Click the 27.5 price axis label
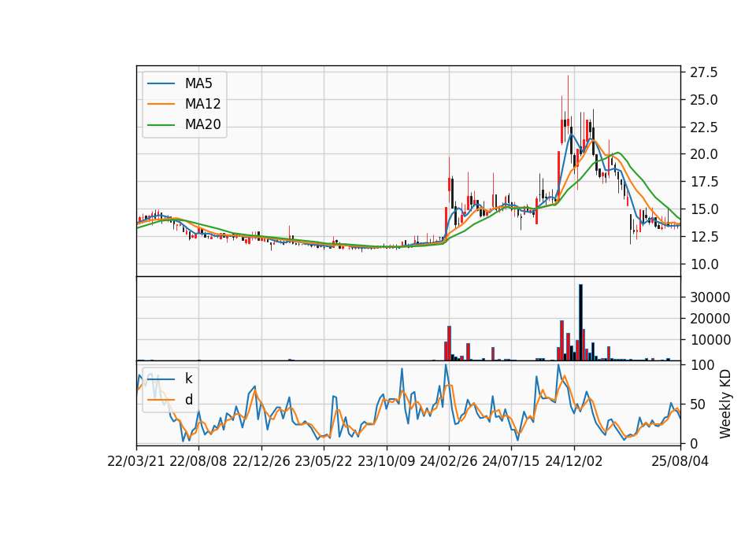The height and width of the screenshot is (543, 756). tap(704, 72)
